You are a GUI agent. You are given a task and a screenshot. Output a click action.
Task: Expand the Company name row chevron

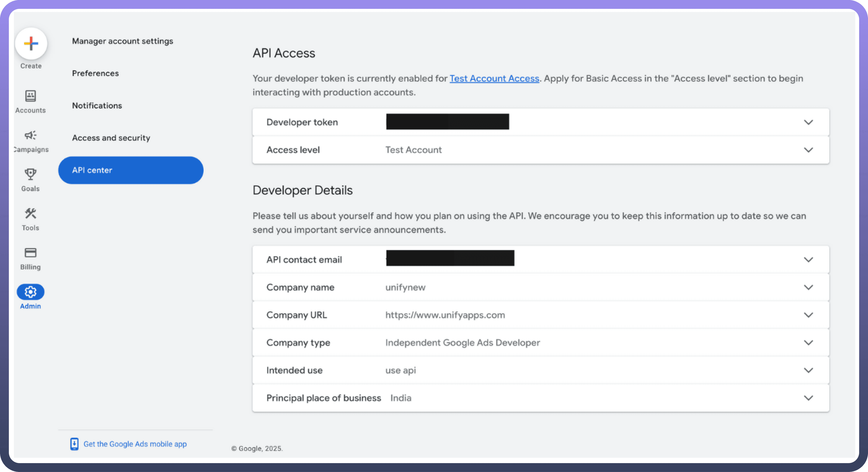point(808,287)
